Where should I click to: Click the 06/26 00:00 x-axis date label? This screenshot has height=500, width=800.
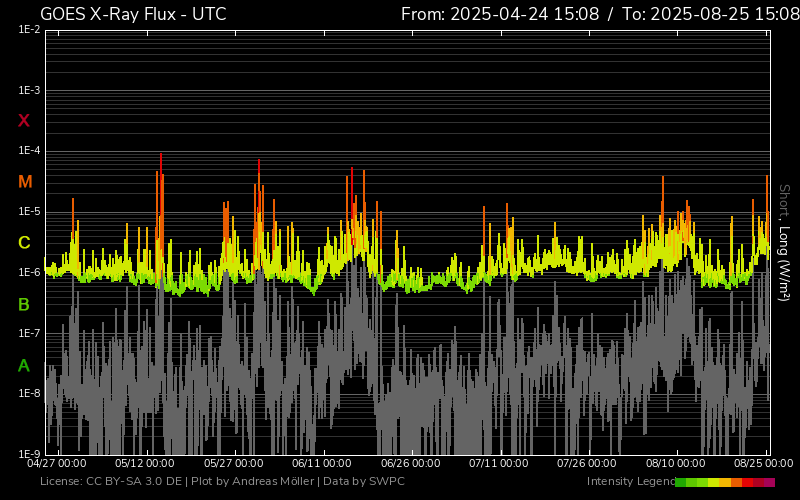pos(411,464)
